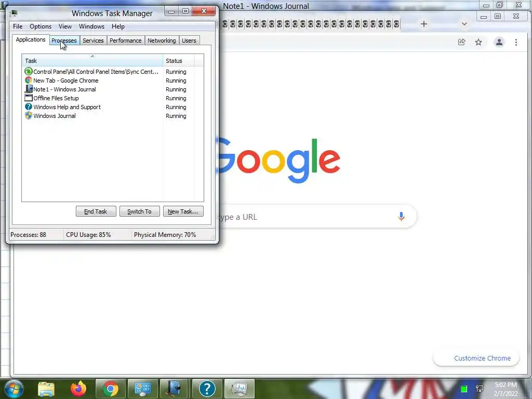Click the Customize Chrome button
532x399 pixels.
(x=476, y=358)
